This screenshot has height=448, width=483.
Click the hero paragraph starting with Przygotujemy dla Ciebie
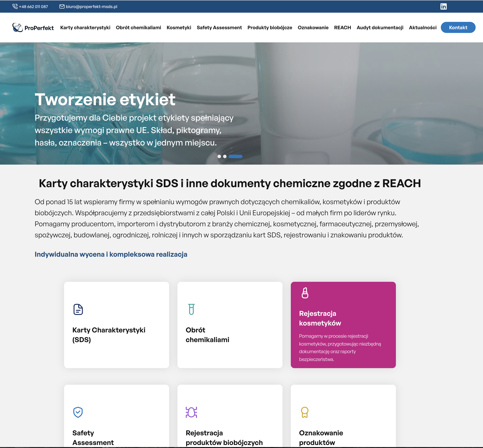134,130
